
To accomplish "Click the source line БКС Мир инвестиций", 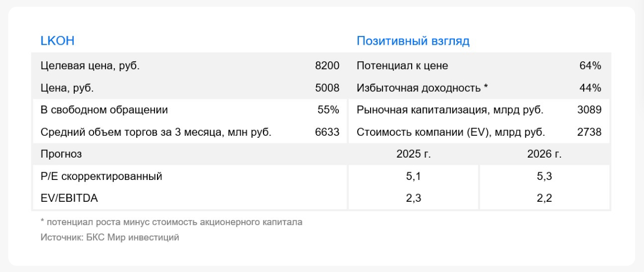I will pos(110,238).
